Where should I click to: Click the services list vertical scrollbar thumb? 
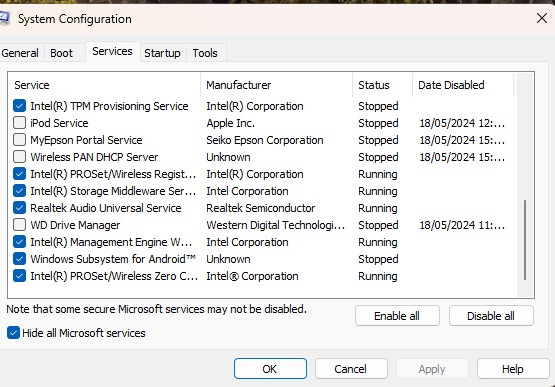[x=525, y=240]
